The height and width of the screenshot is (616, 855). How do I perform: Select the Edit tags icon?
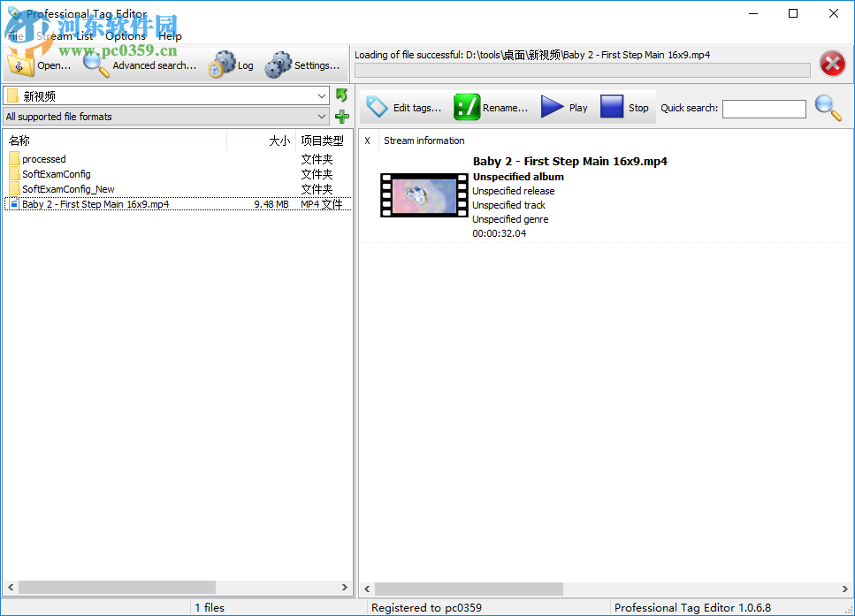378,107
